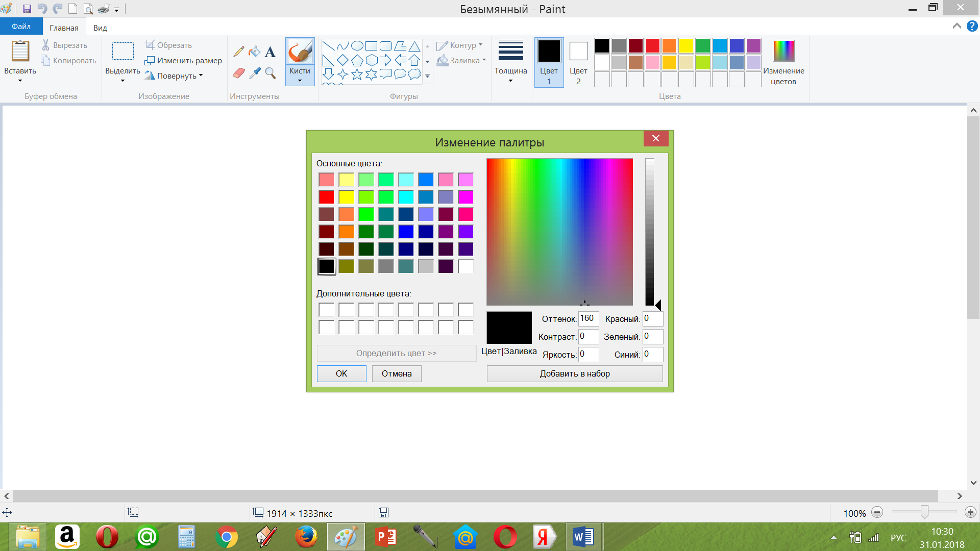Pick white swatch in basic colors grid

tap(465, 266)
